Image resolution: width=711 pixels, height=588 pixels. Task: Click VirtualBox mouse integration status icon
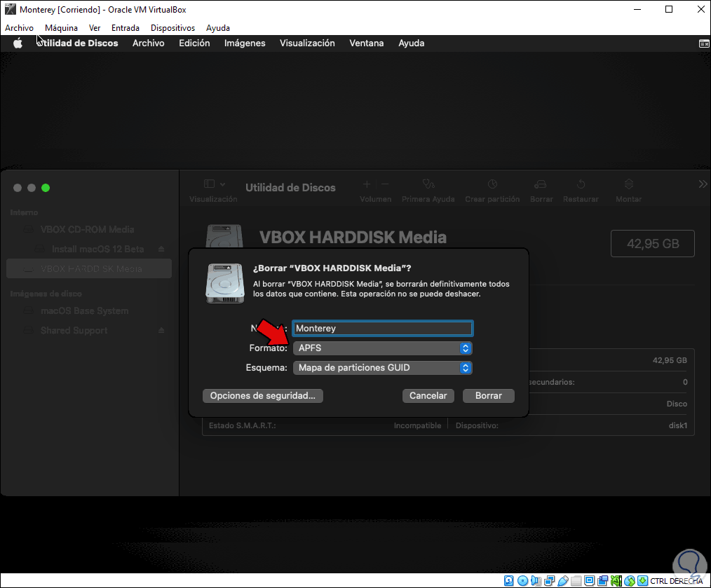630,581
